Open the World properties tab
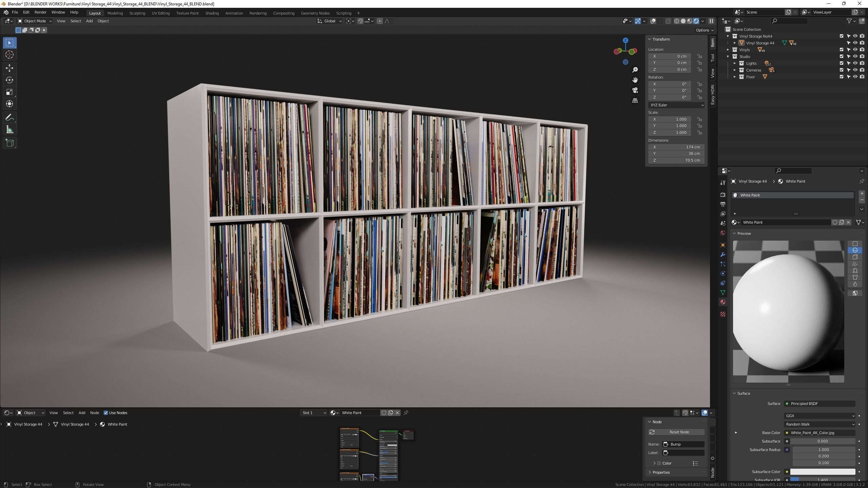Viewport: 868px width, 488px height. click(x=723, y=233)
